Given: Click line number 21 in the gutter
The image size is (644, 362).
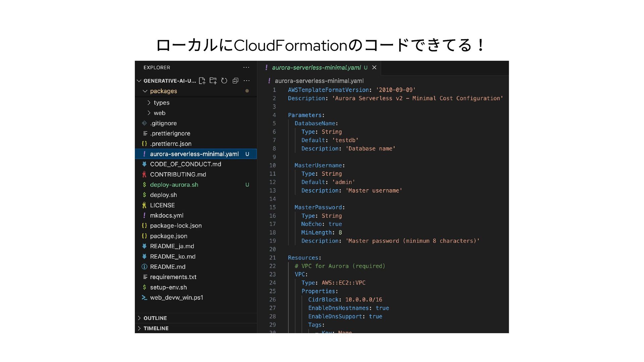Looking at the screenshot, I should [x=272, y=258].
